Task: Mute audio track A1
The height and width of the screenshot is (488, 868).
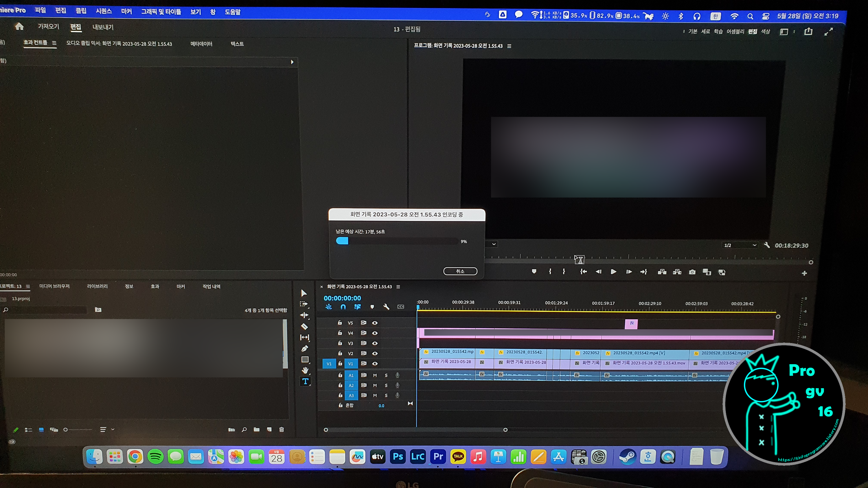Action: pyautogui.click(x=375, y=375)
